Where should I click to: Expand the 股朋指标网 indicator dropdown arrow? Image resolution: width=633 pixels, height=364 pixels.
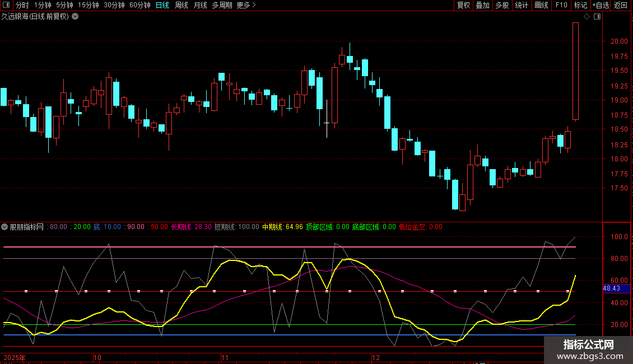pyautogui.click(x=5, y=227)
